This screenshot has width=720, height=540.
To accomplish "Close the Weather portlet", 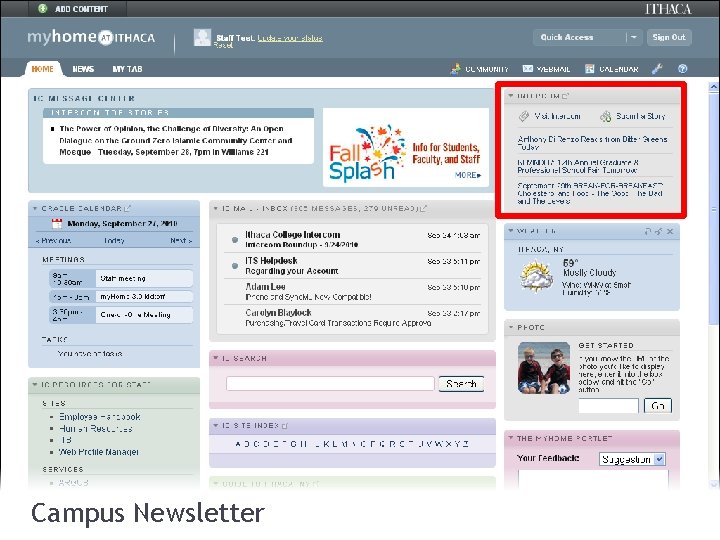I will (670, 231).
